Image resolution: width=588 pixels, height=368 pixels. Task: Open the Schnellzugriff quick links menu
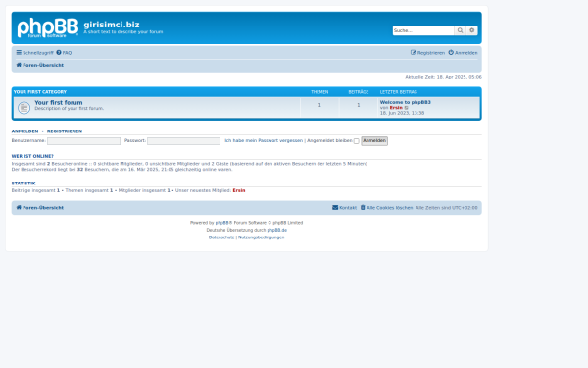[x=34, y=53]
